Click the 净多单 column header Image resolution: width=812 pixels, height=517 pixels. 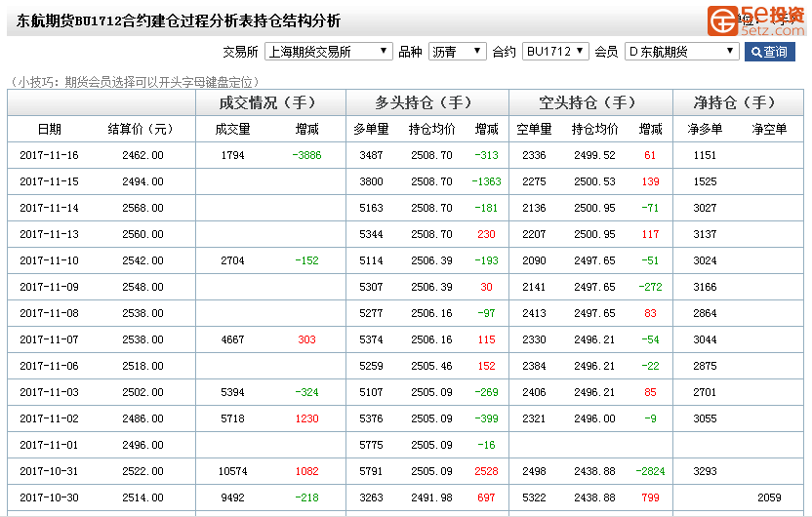tap(705, 130)
